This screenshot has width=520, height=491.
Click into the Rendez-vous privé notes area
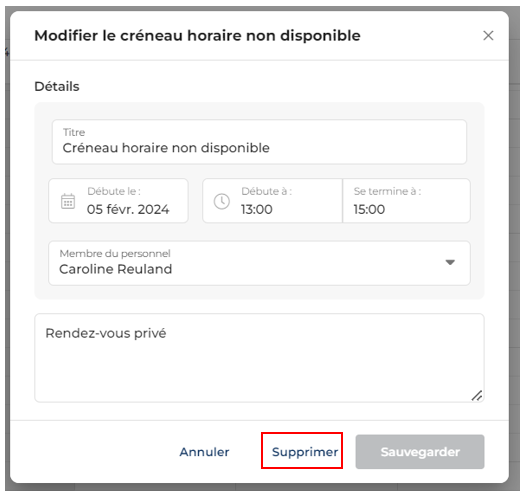click(259, 358)
